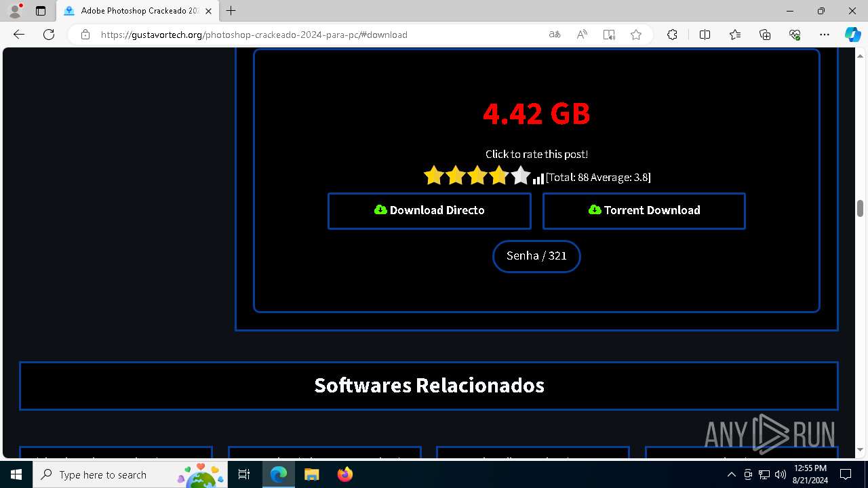Viewport: 868px width, 488px height.
Task: Click the Senha / 321 pill button
Action: tap(536, 256)
